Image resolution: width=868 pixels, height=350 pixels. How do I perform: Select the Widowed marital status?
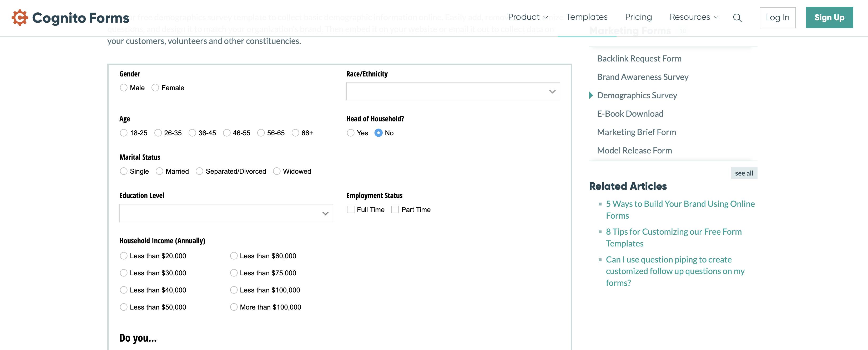[x=277, y=171]
